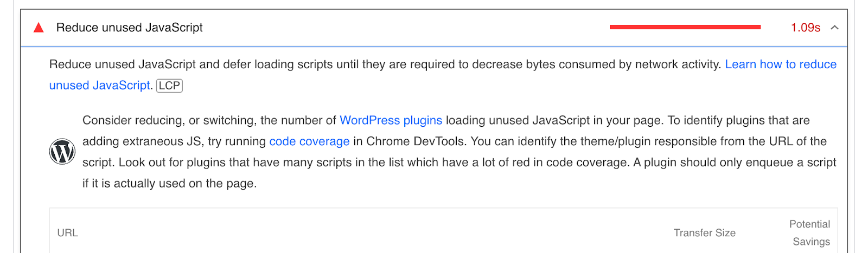Image resolution: width=868 pixels, height=253 pixels.
Task: Click the red triangle warning icon
Action: tap(39, 28)
